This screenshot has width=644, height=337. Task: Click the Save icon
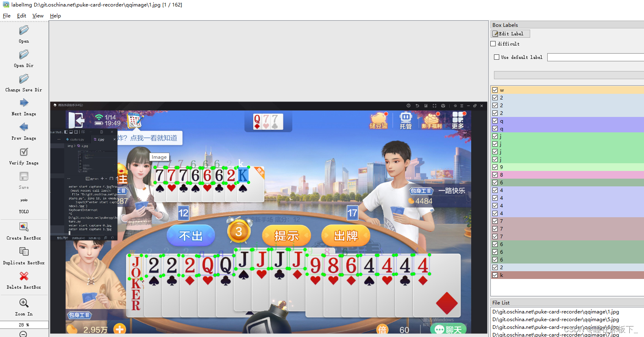tap(24, 176)
